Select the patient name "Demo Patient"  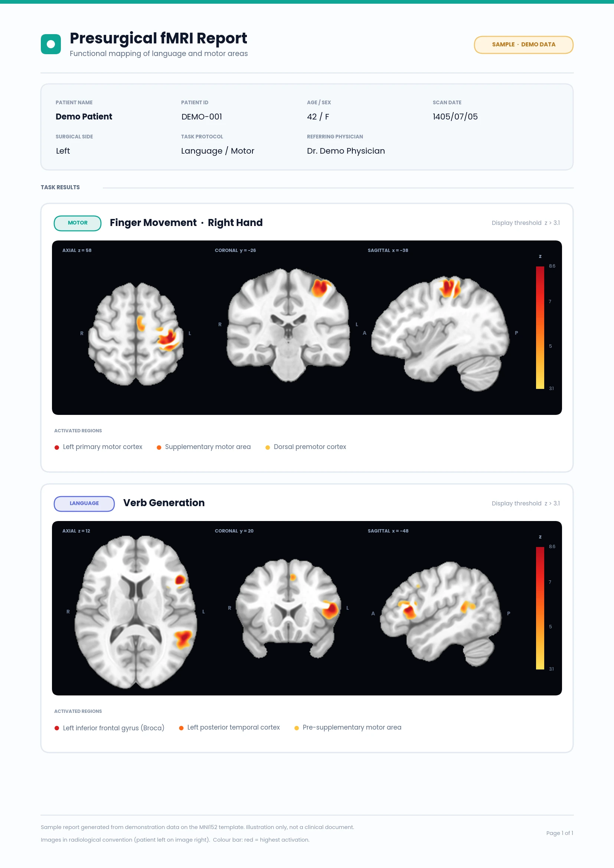(84, 117)
